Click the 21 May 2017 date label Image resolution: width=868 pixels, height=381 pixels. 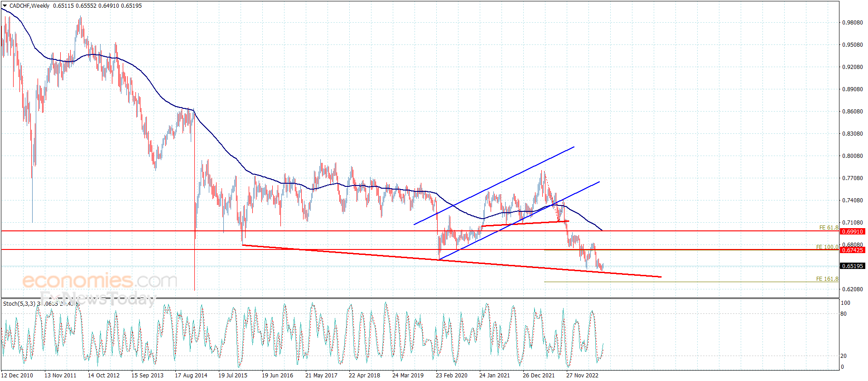[321, 375]
